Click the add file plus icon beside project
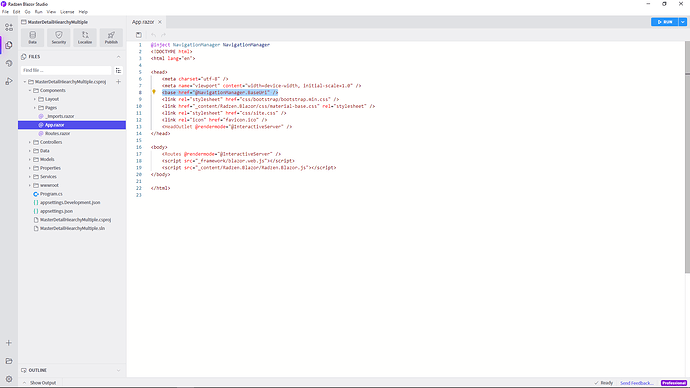690x388 pixels. coord(118,82)
